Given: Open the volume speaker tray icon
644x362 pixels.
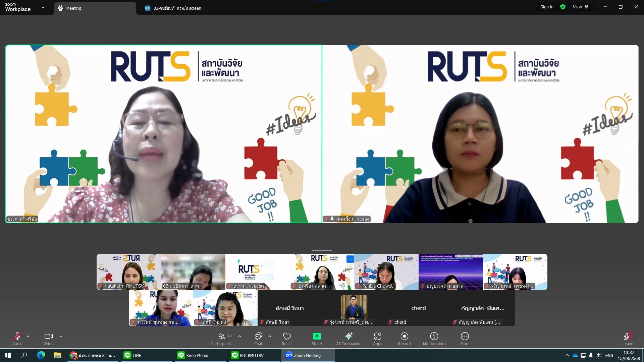Looking at the screenshot, I should pyautogui.click(x=599, y=355).
